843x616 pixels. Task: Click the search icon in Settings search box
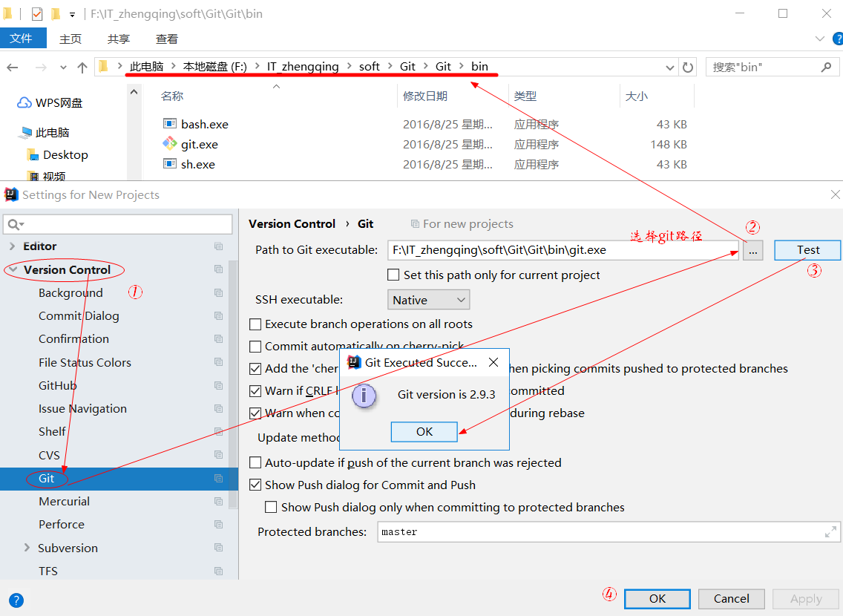16,224
